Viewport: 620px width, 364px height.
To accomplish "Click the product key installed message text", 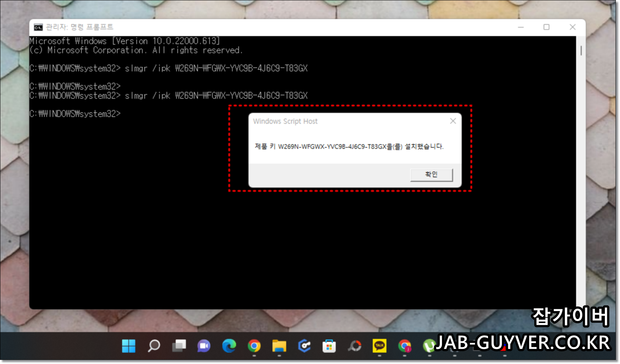I will pyautogui.click(x=349, y=147).
